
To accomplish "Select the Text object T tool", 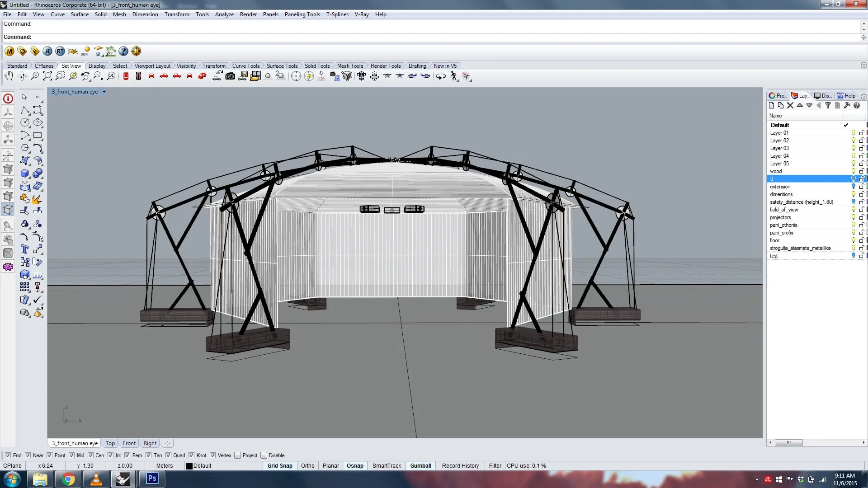I will tap(25, 249).
